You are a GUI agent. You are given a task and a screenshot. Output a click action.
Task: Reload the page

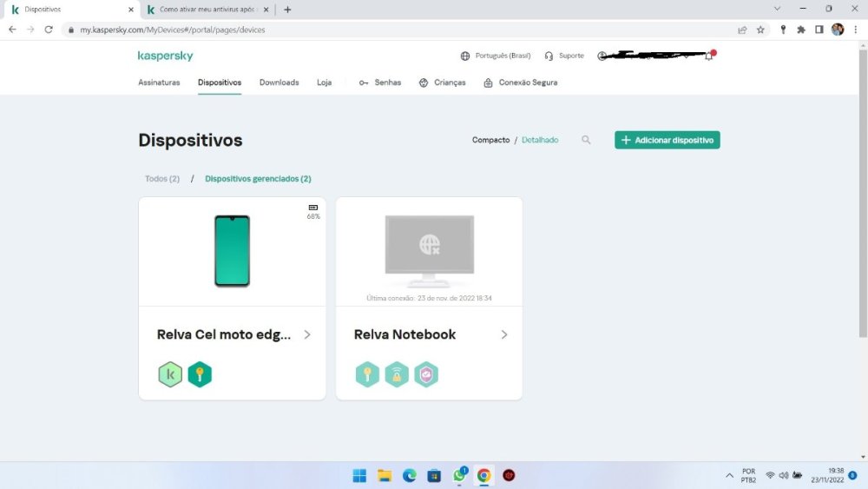click(x=49, y=30)
